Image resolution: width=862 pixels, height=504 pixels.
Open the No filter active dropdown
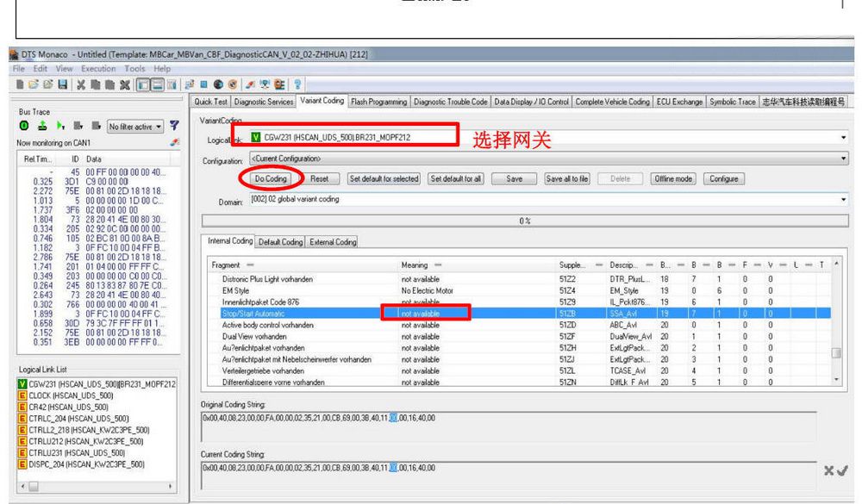134,126
